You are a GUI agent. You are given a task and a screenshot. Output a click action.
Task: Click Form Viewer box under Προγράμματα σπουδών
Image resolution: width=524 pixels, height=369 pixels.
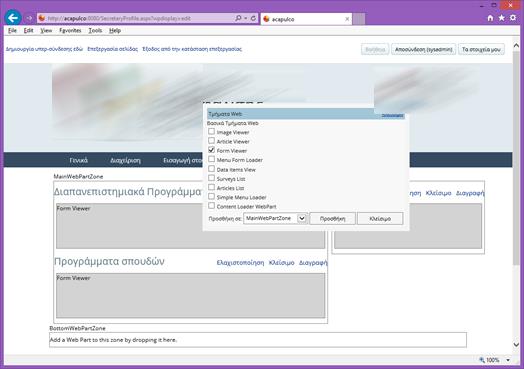coord(190,295)
